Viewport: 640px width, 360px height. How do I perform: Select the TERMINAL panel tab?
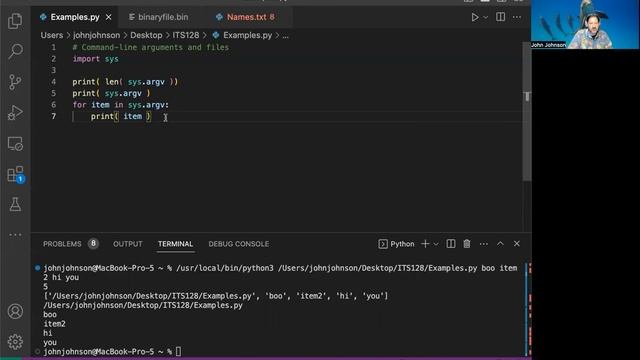(176, 244)
